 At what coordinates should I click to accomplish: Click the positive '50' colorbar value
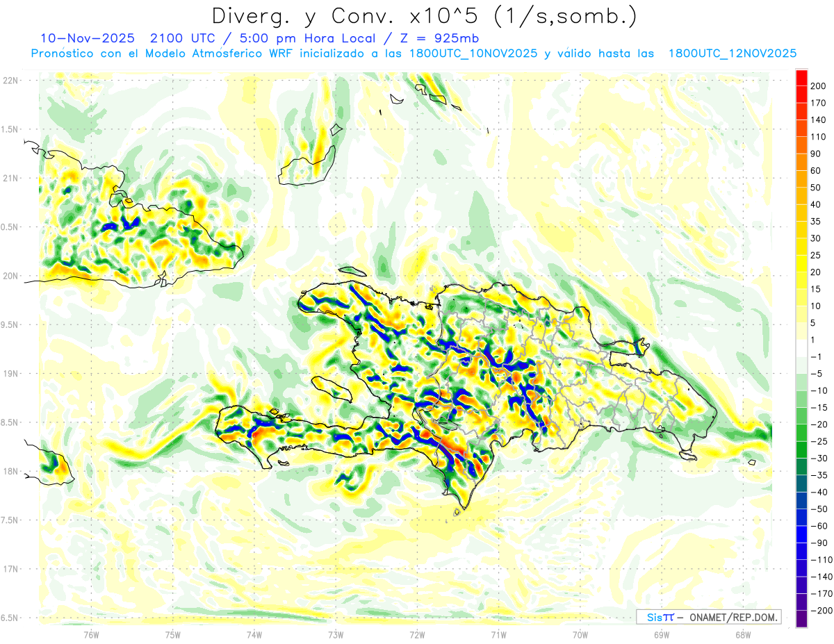(816, 188)
